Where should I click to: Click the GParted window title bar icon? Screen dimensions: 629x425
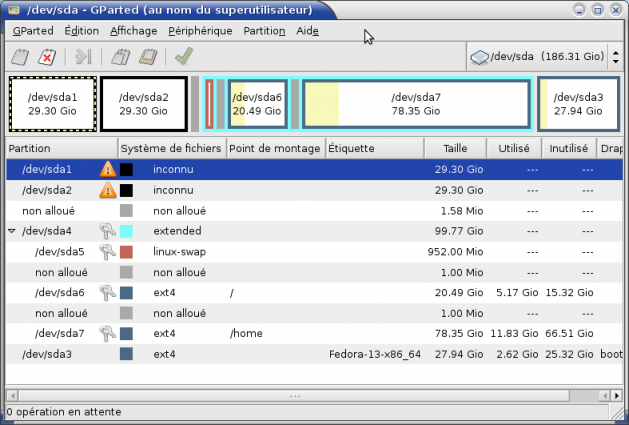pos(14,10)
